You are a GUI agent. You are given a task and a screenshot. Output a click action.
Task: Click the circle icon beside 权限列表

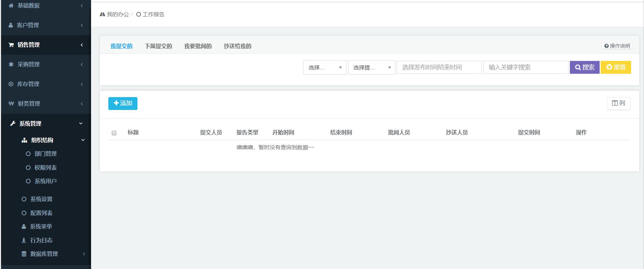[28, 167]
